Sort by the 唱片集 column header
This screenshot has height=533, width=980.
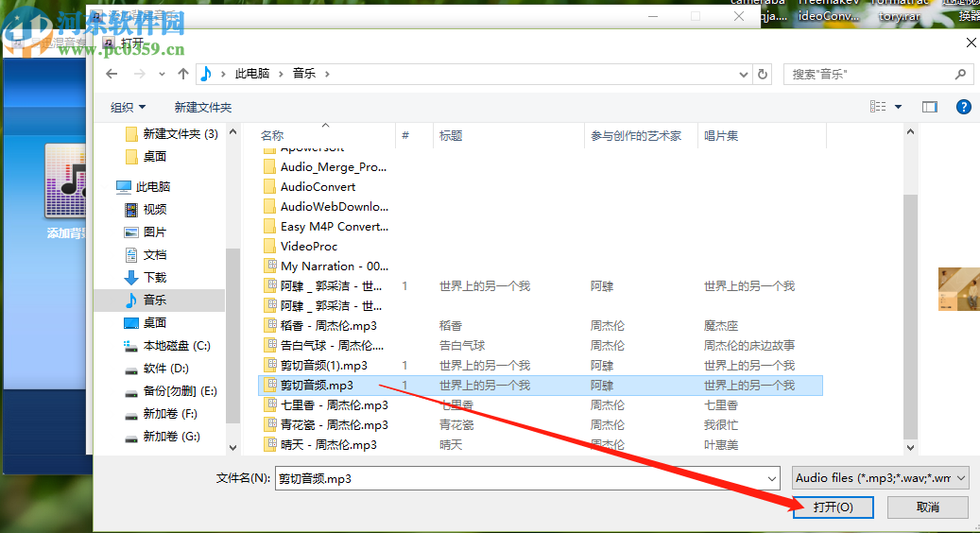762,135
